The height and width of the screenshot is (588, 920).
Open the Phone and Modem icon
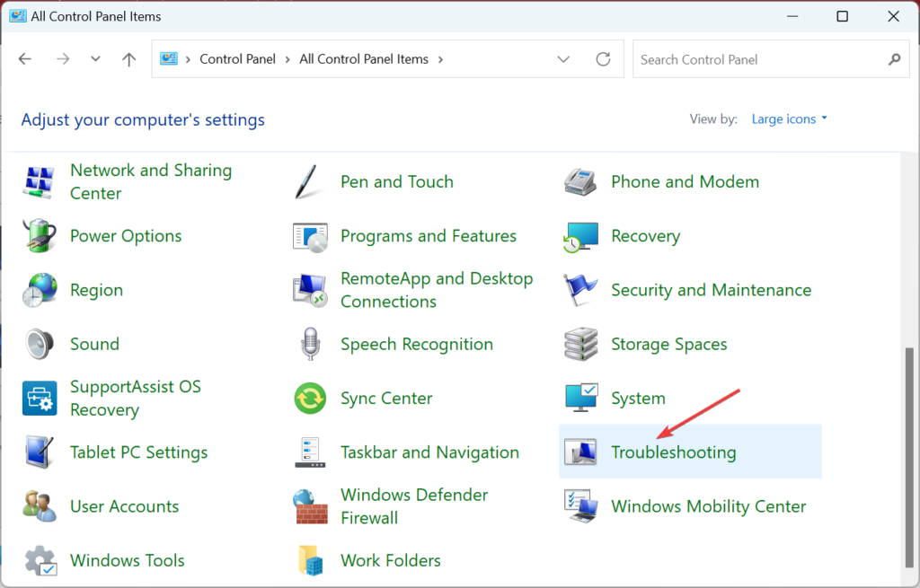(x=580, y=181)
